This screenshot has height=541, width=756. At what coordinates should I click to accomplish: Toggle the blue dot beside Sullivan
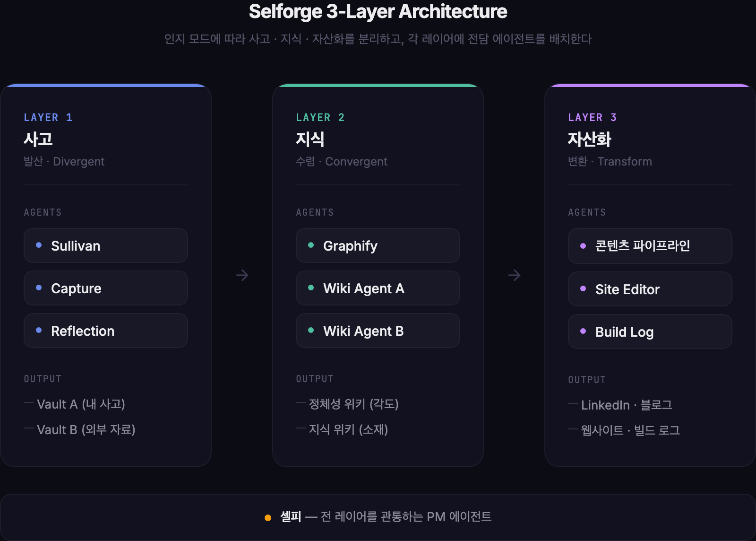(39, 245)
